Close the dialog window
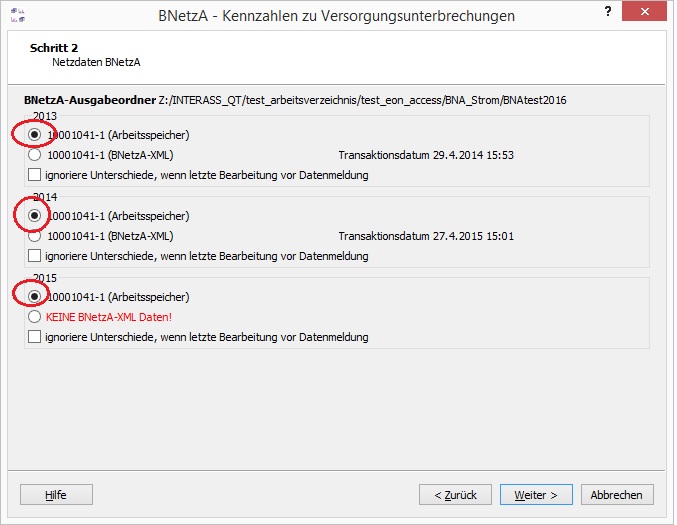The image size is (677, 525). click(644, 11)
